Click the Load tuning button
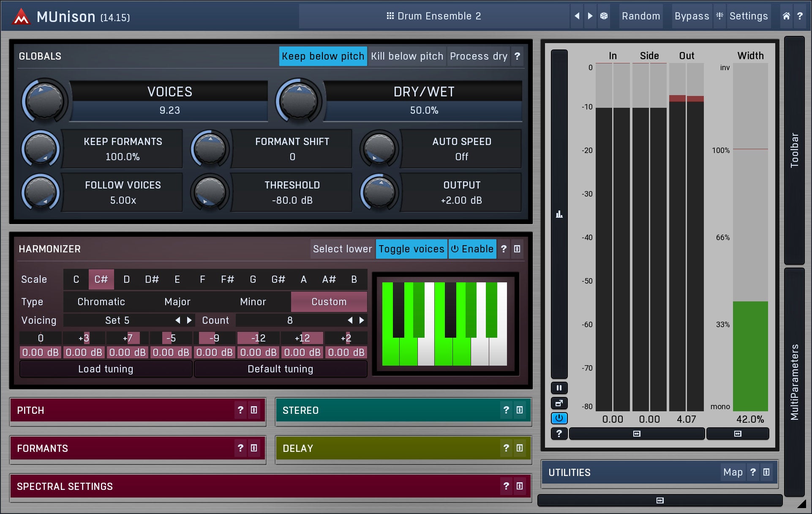This screenshot has width=812, height=514. (106, 369)
